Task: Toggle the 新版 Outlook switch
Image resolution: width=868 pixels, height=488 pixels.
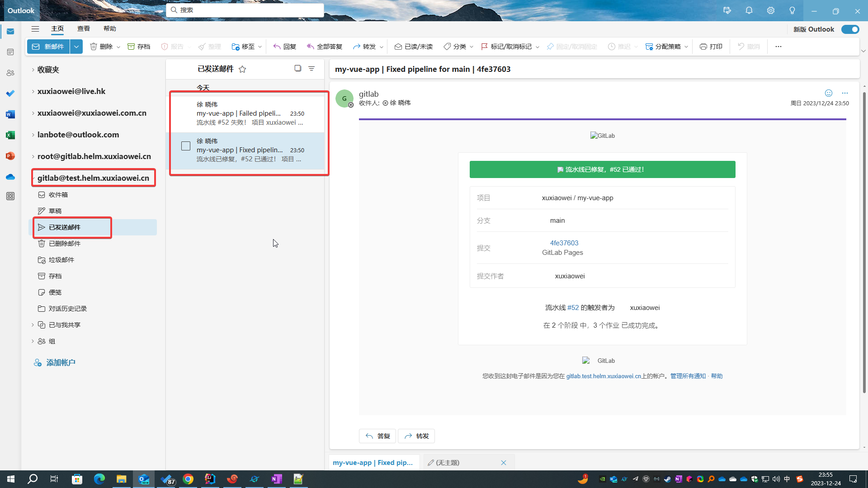Action: tap(850, 29)
